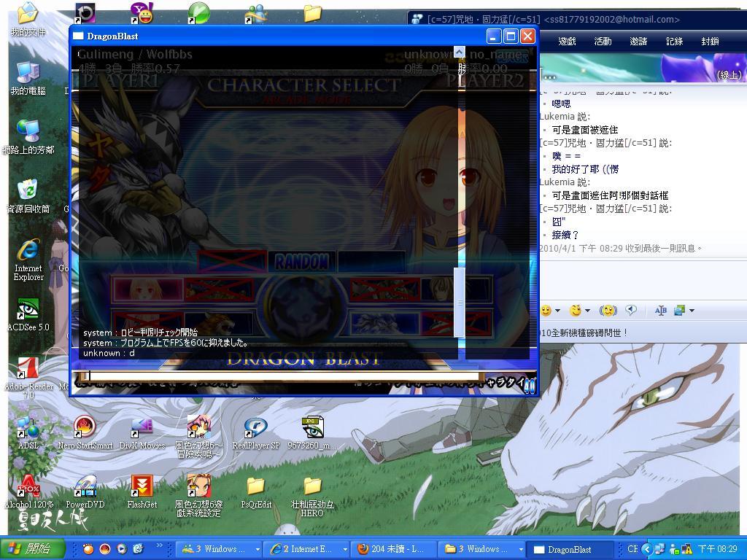
Task: Open the Nero StartSmart desktop icon
Action: click(x=85, y=431)
